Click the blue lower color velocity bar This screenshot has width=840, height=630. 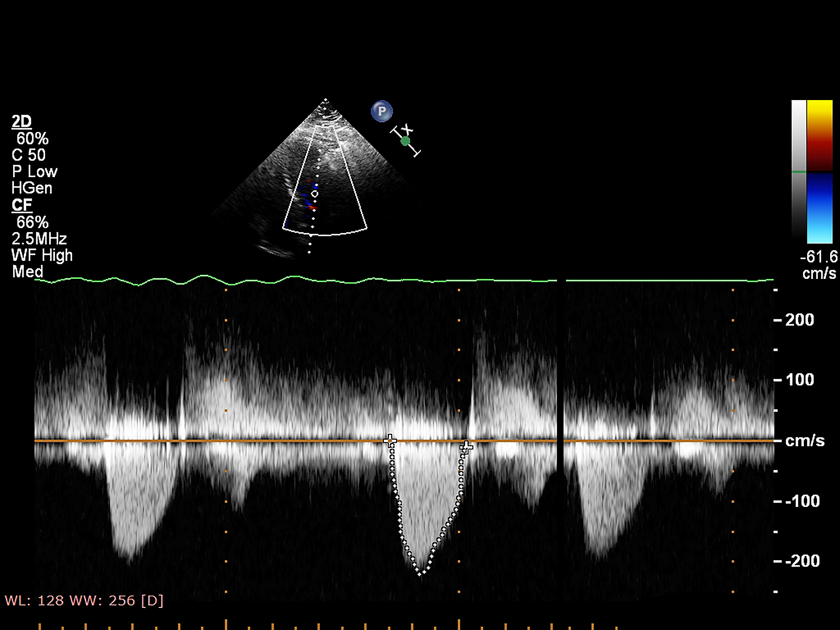click(x=819, y=208)
